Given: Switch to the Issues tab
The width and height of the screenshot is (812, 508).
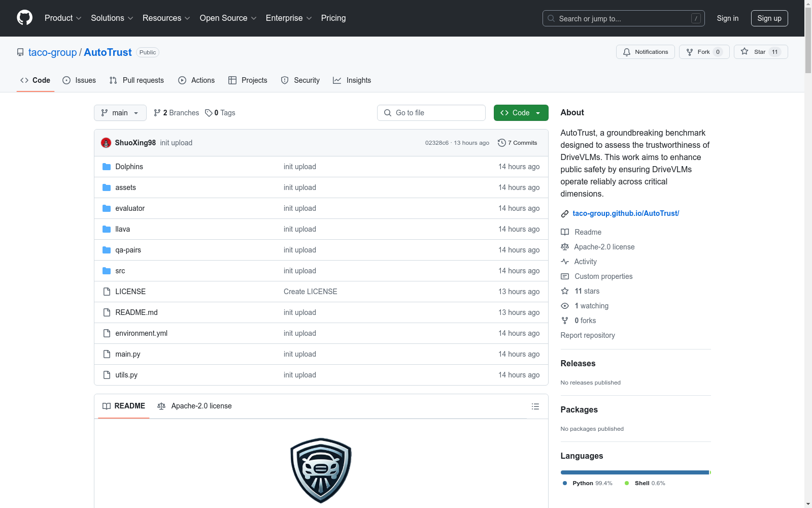Looking at the screenshot, I should 79,80.
